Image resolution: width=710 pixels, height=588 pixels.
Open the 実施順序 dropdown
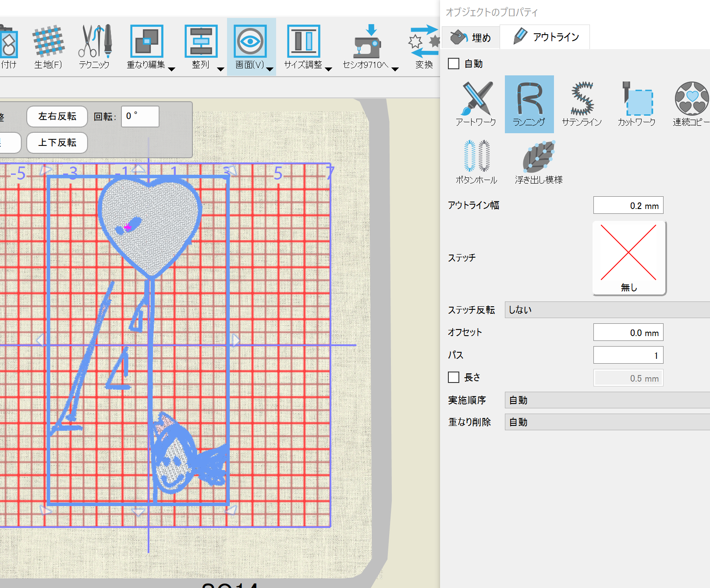(607, 400)
